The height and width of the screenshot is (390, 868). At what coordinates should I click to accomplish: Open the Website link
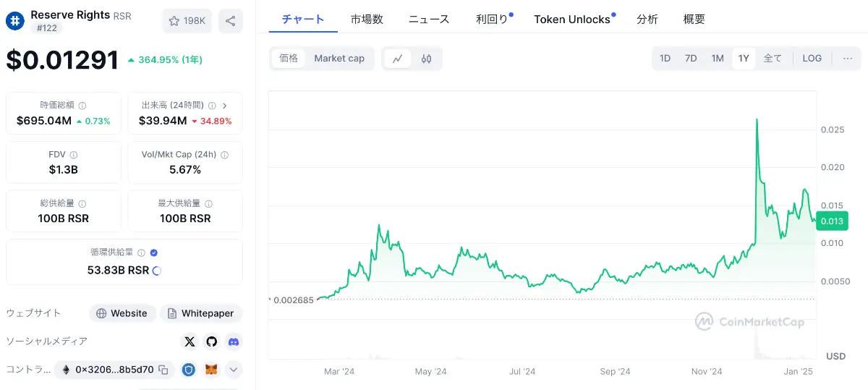[122, 313]
